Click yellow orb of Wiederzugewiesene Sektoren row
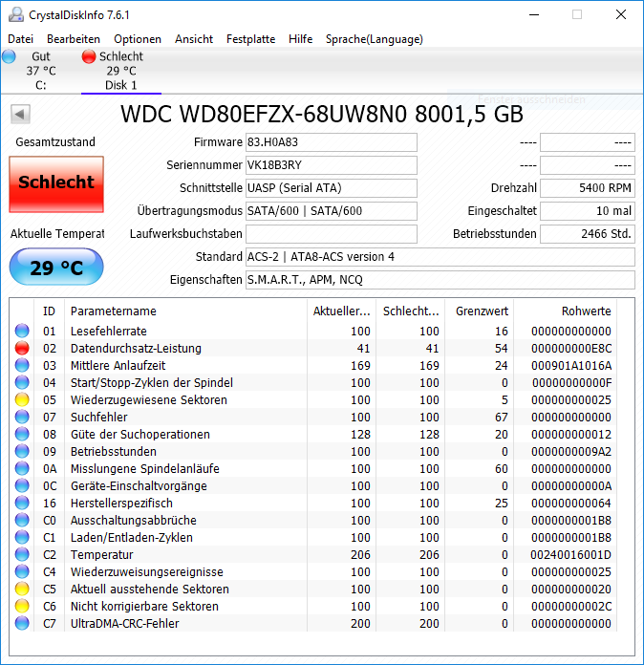 [x=22, y=399]
